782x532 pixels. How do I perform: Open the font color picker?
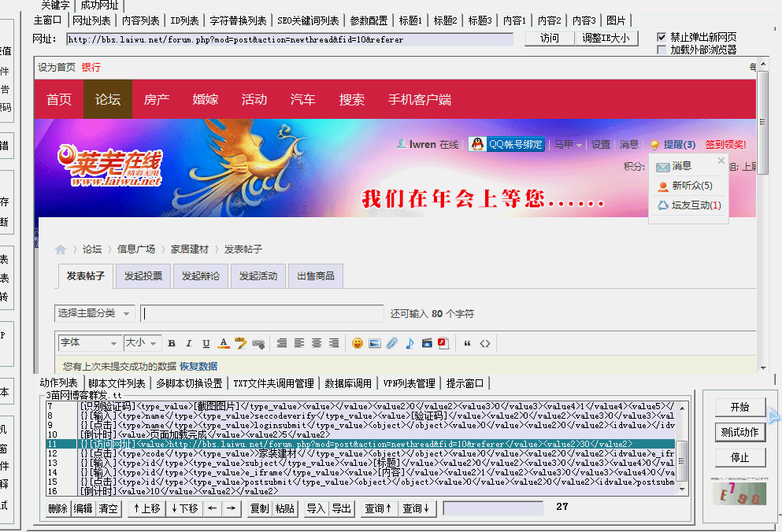tap(224, 343)
